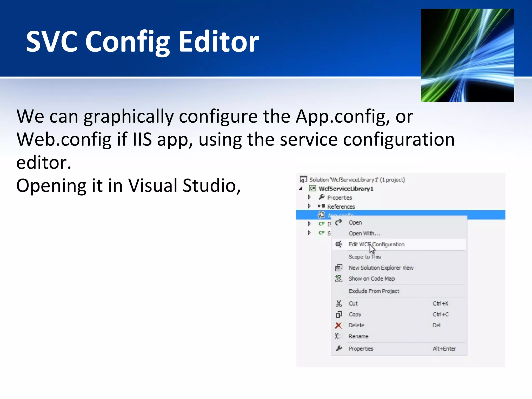Click the Show on Code Map icon
532x399 pixels.
click(338, 278)
